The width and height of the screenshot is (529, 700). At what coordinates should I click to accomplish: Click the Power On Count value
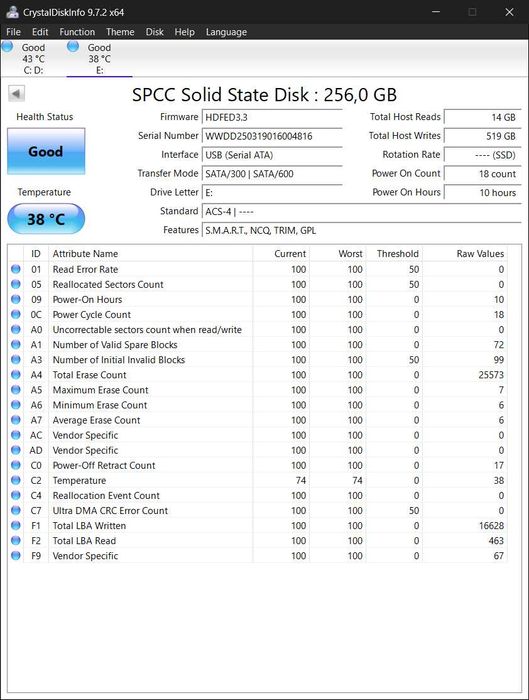tap(483, 174)
